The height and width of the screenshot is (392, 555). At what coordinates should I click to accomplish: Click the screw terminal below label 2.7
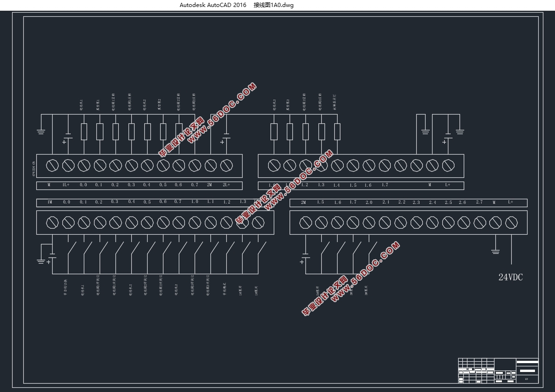[x=480, y=223]
